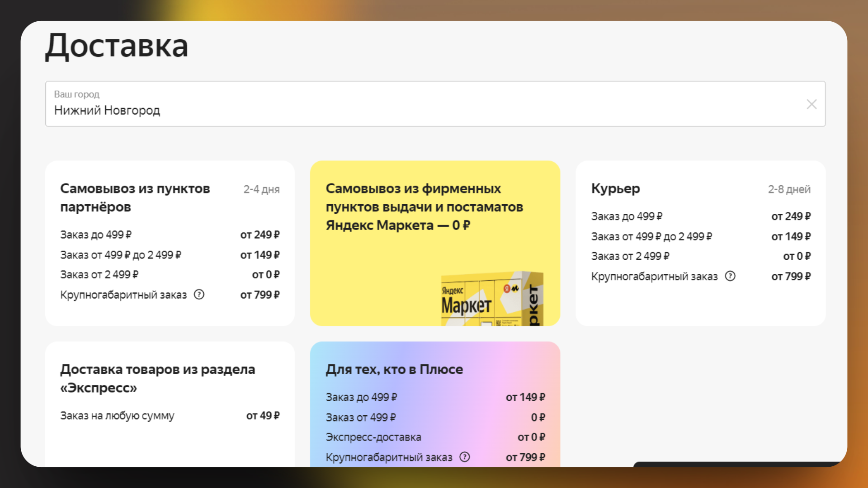Image resolution: width=868 pixels, height=488 pixels.
Task: Select the yellow 'Самовывоз из фирменных пунктов' card heading
Action: tap(424, 206)
